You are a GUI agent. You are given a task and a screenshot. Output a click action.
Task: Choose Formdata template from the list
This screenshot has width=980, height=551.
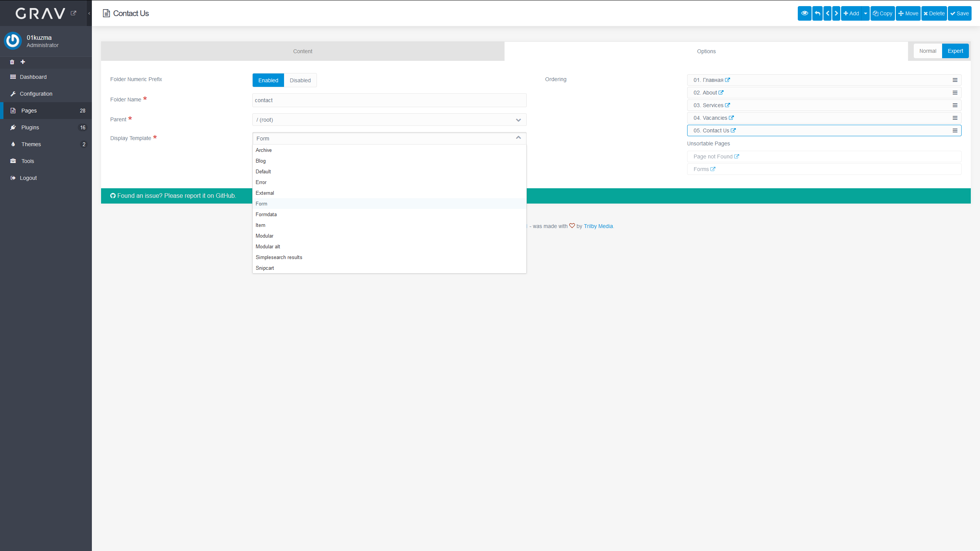[389, 214]
